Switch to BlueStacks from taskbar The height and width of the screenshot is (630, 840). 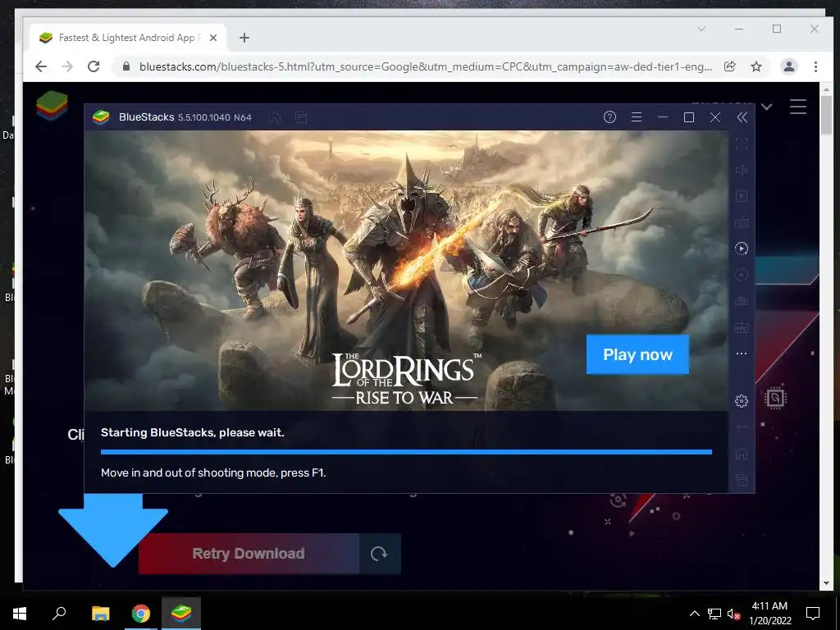coord(181,614)
